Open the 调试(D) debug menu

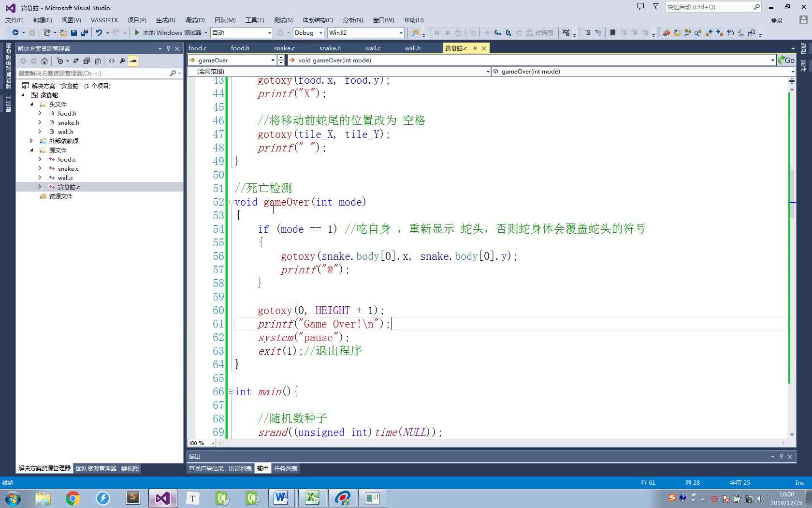point(195,20)
